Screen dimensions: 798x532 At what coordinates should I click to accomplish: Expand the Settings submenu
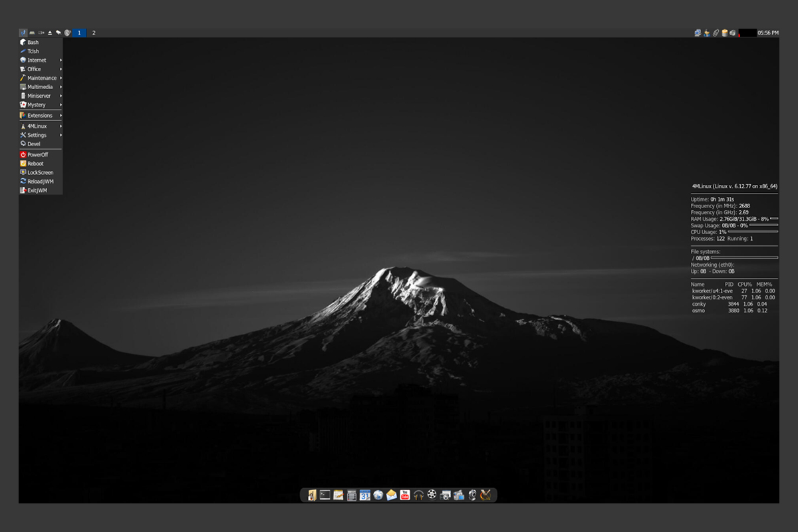[41, 135]
